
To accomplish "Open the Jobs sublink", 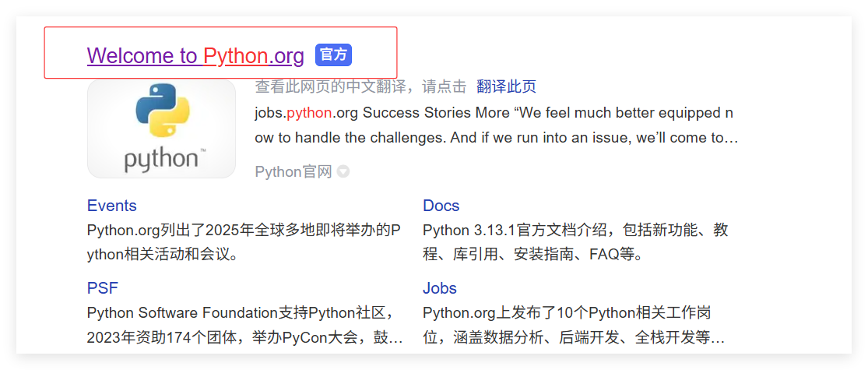I will point(440,288).
